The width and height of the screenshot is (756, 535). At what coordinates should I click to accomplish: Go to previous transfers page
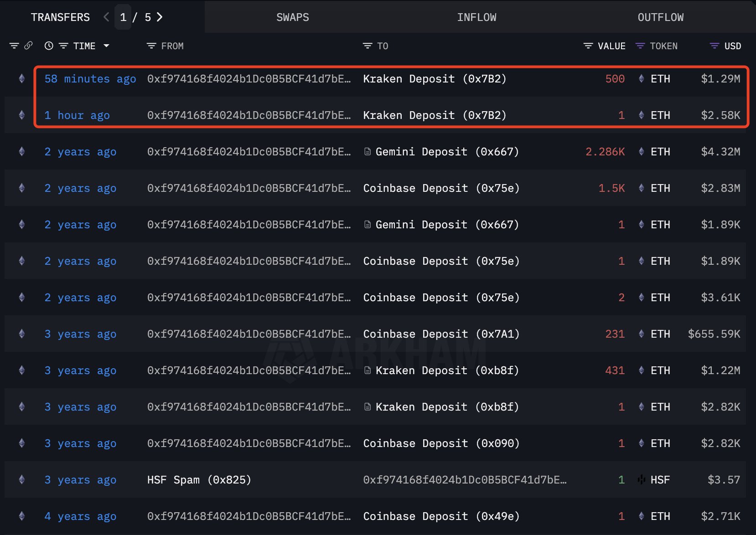106,17
